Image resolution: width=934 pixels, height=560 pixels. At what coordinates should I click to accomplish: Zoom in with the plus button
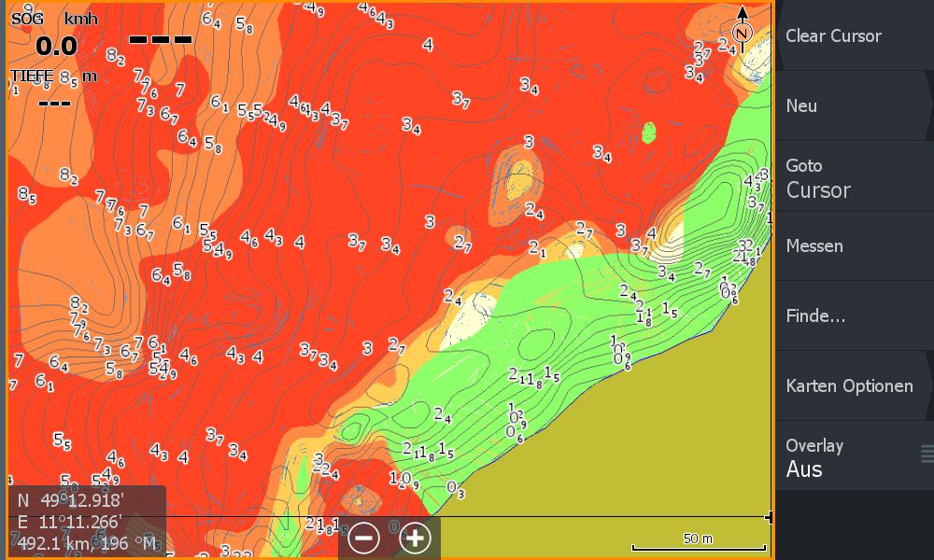(415, 538)
